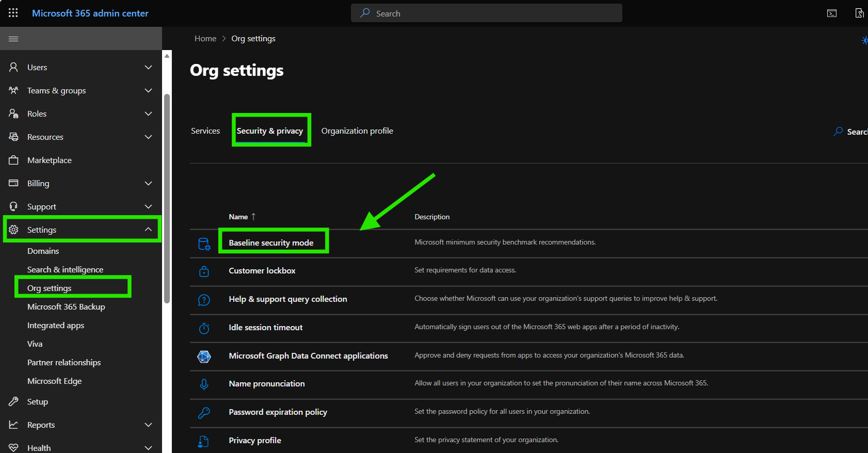The image size is (868, 453).
Task: Click the Billing card icon
Action: (x=13, y=183)
